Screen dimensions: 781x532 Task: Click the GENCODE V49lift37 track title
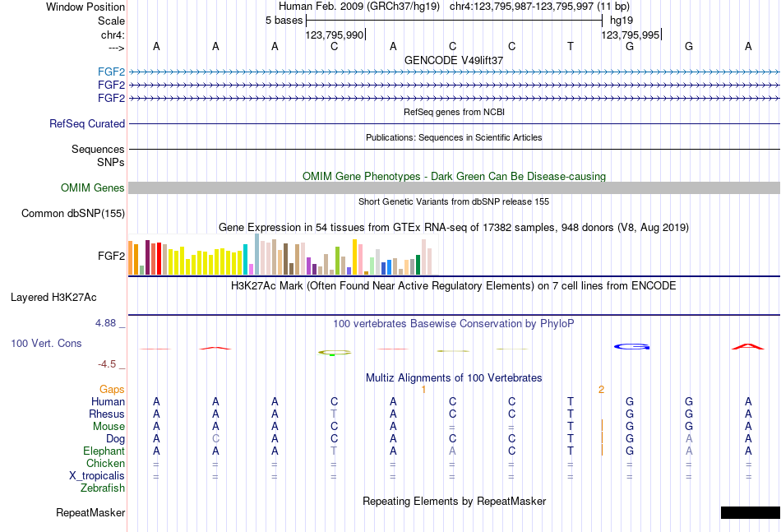point(454,60)
